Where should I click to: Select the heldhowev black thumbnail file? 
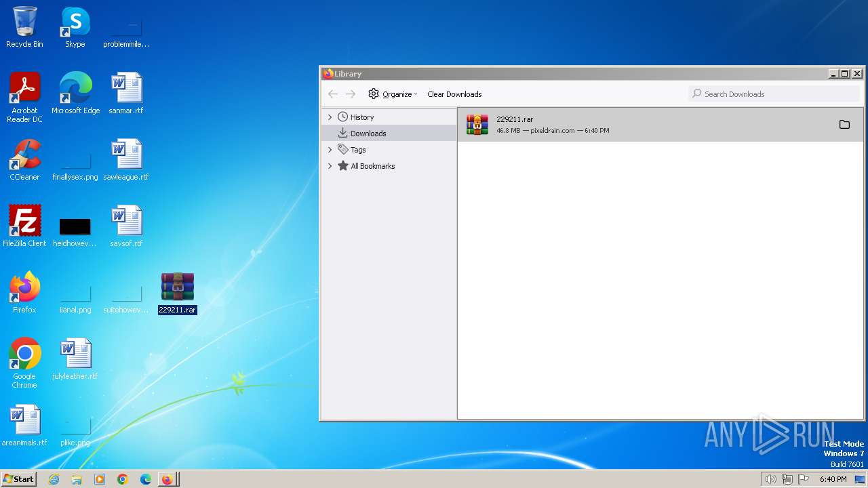(75, 231)
